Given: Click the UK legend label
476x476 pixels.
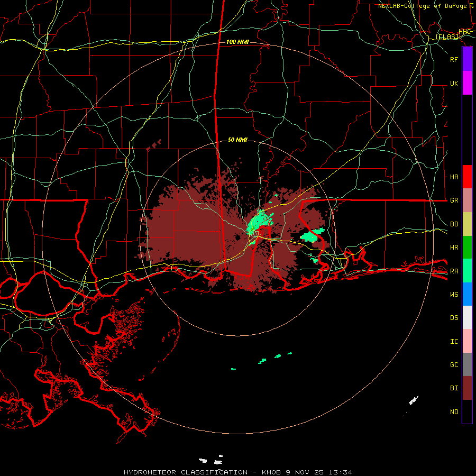Looking at the screenshot, I should (454, 83).
